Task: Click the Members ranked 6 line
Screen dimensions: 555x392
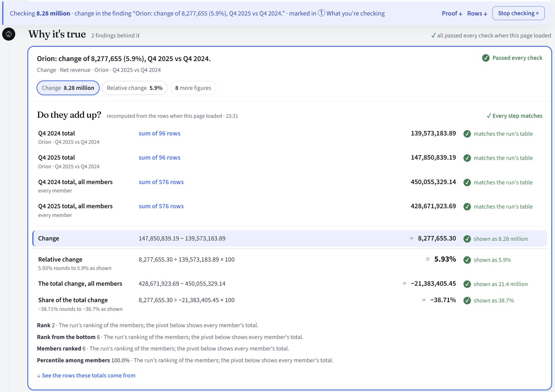Action: pyautogui.click(x=163, y=349)
